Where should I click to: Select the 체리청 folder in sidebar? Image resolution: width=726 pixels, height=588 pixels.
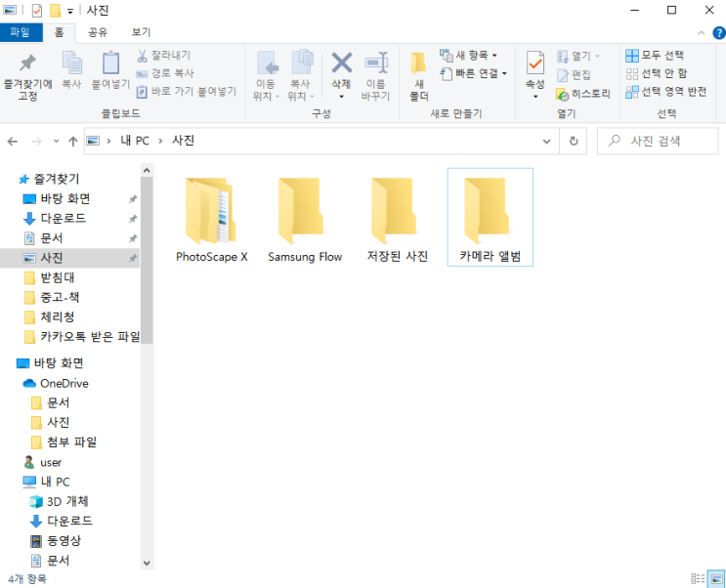(x=50, y=317)
